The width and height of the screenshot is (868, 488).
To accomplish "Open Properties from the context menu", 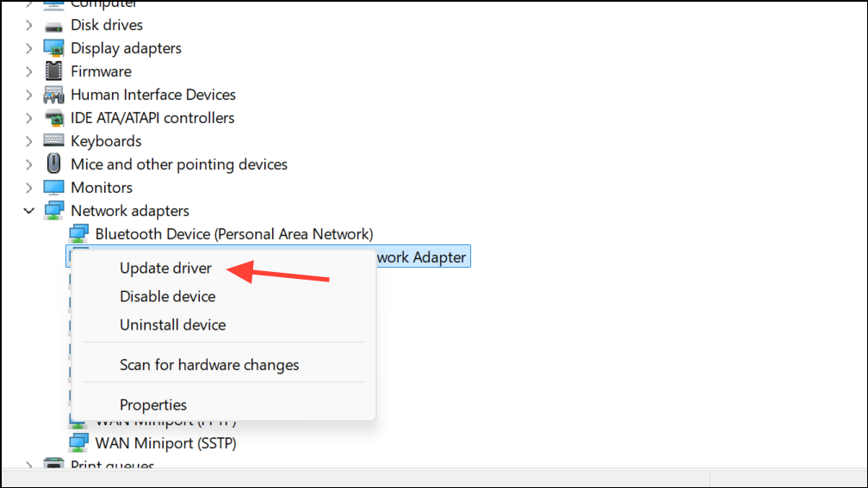I will [x=153, y=405].
